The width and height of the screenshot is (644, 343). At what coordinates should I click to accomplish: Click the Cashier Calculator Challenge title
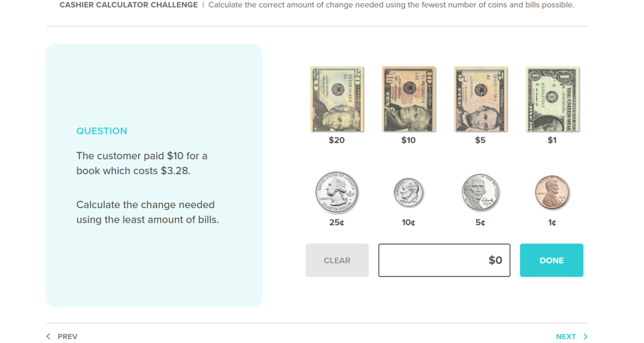tap(129, 5)
